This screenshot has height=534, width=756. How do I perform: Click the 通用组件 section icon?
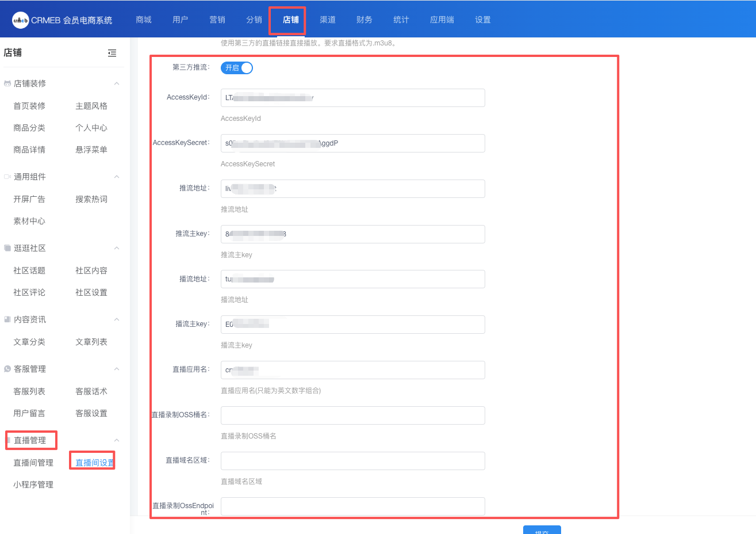tap(7, 177)
